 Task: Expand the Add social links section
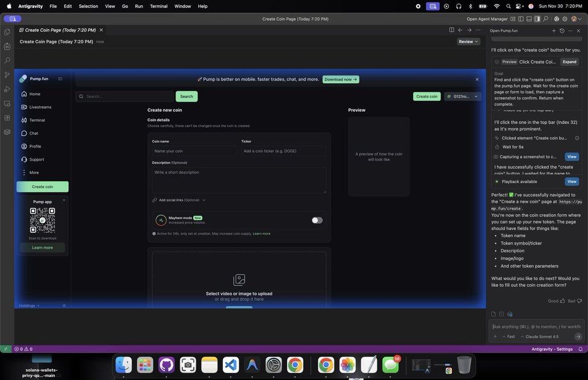179,200
